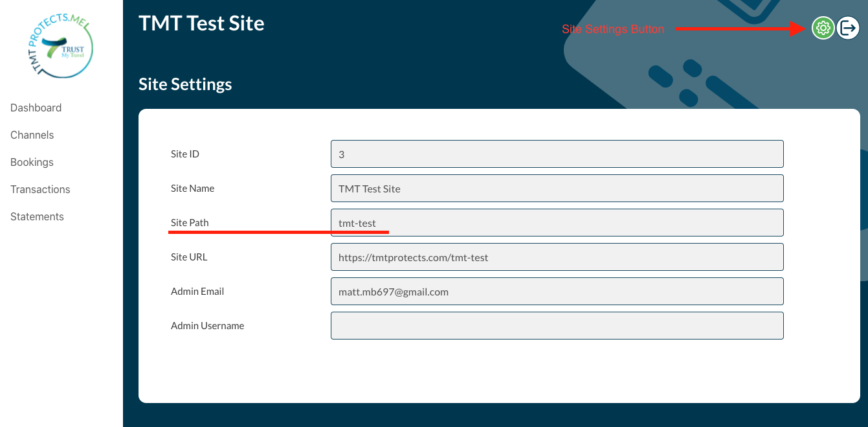Click the Site ID field showing 3

tap(557, 154)
